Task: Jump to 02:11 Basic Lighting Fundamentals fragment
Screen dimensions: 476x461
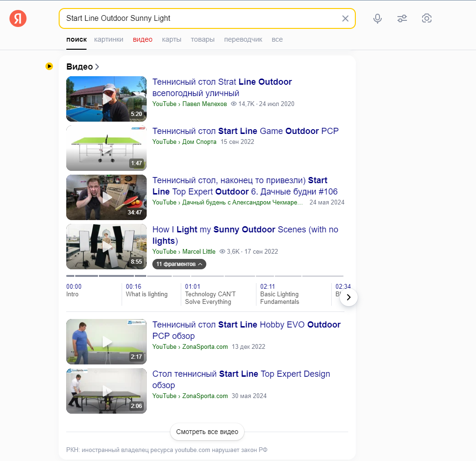Action: tap(279, 294)
